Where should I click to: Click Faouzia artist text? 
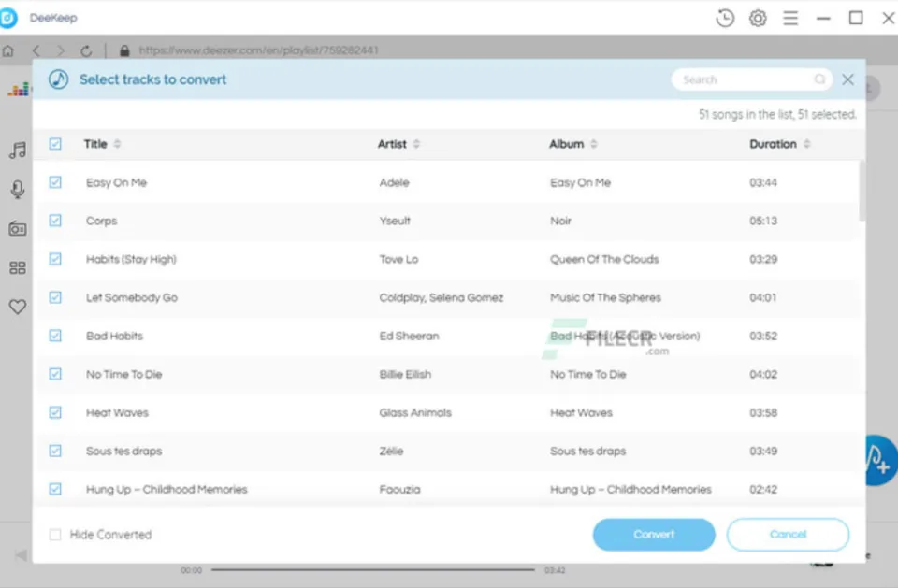coord(399,490)
